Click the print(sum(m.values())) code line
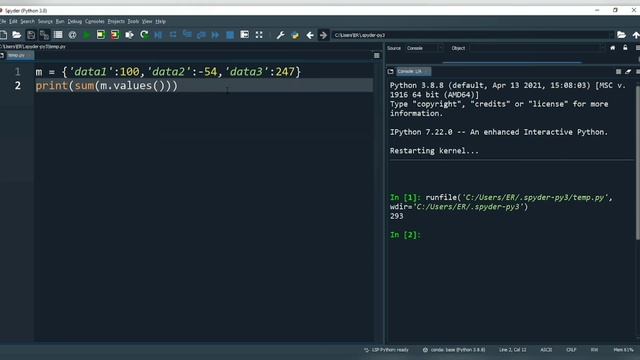The width and height of the screenshot is (640, 360). click(x=107, y=86)
